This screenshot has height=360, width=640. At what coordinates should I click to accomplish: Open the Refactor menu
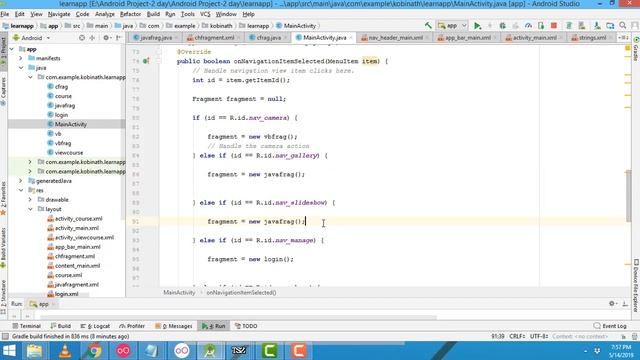click(x=130, y=14)
